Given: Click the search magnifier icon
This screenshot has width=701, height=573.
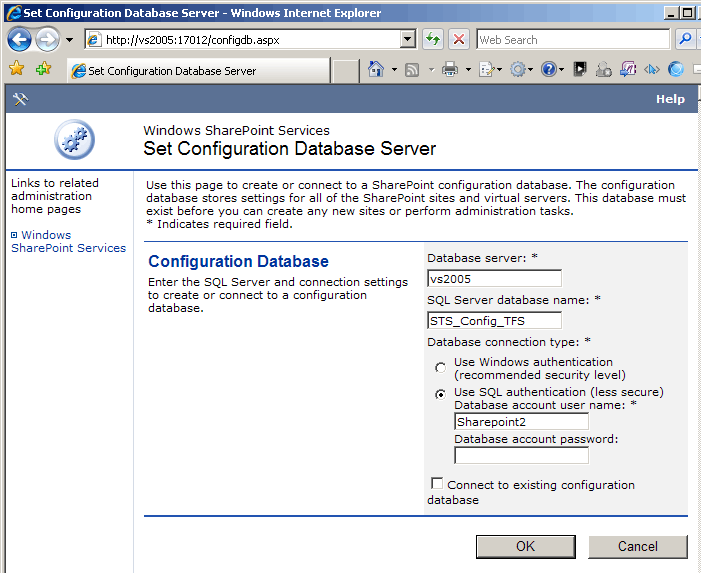Looking at the screenshot, I should (x=684, y=39).
